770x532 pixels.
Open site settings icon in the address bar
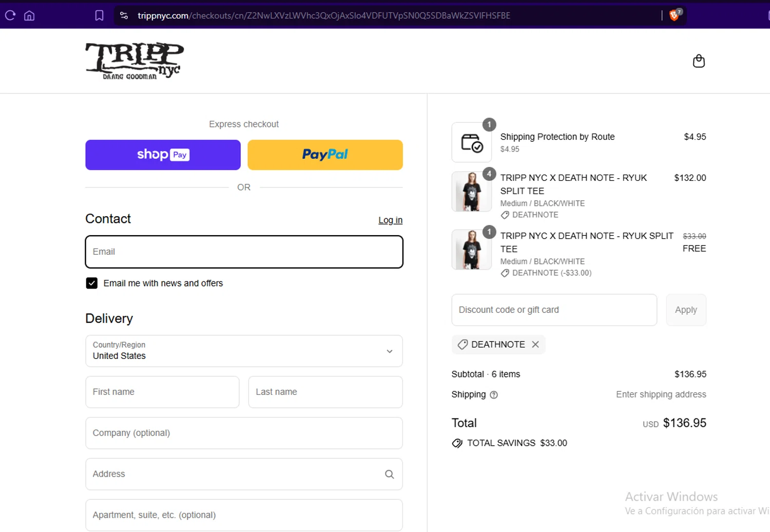[x=124, y=15]
